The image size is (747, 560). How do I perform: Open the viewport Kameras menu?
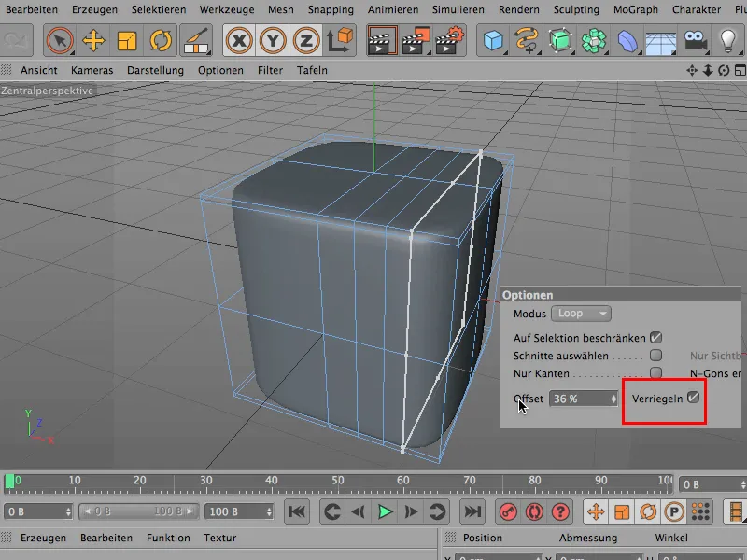(x=92, y=71)
